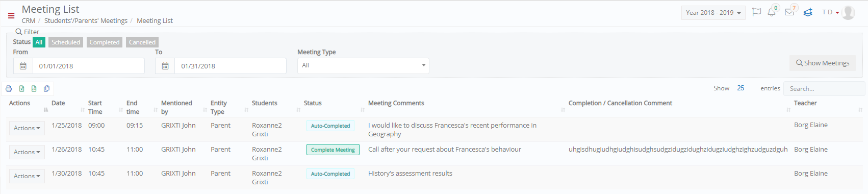Export meetings as CSV file
The width and height of the screenshot is (868, 194).
point(34,89)
